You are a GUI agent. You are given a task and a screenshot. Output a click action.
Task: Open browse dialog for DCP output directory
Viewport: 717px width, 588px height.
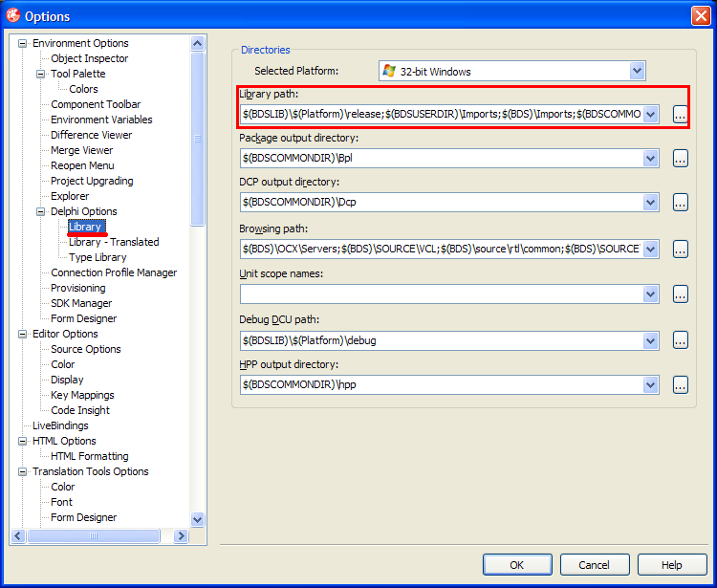[680, 202]
